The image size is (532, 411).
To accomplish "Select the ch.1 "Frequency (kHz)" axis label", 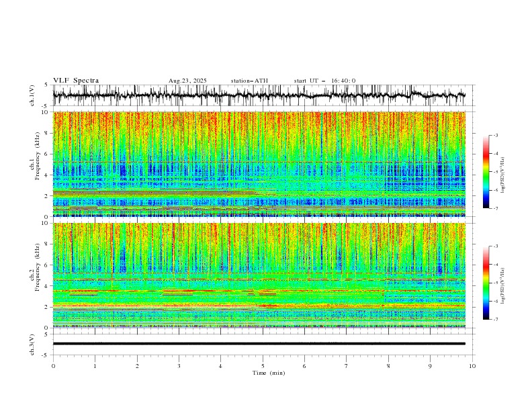I will click(x=38, y=156).
